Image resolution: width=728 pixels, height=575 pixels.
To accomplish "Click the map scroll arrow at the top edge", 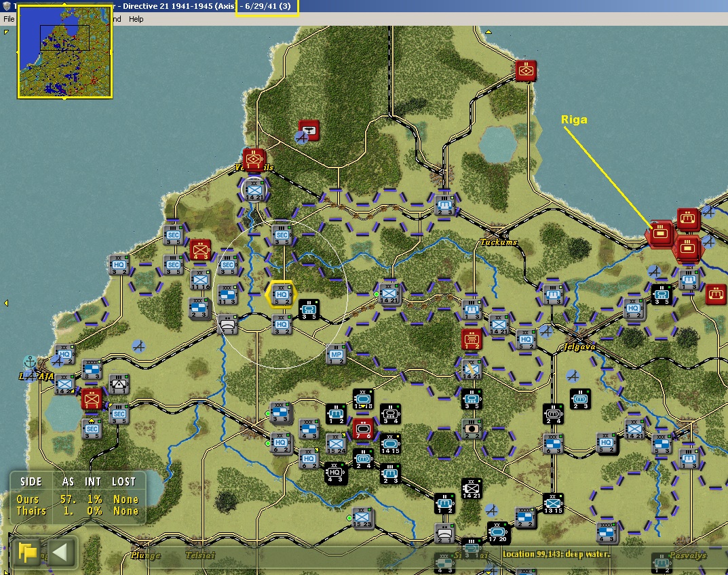I will (488, 32).
